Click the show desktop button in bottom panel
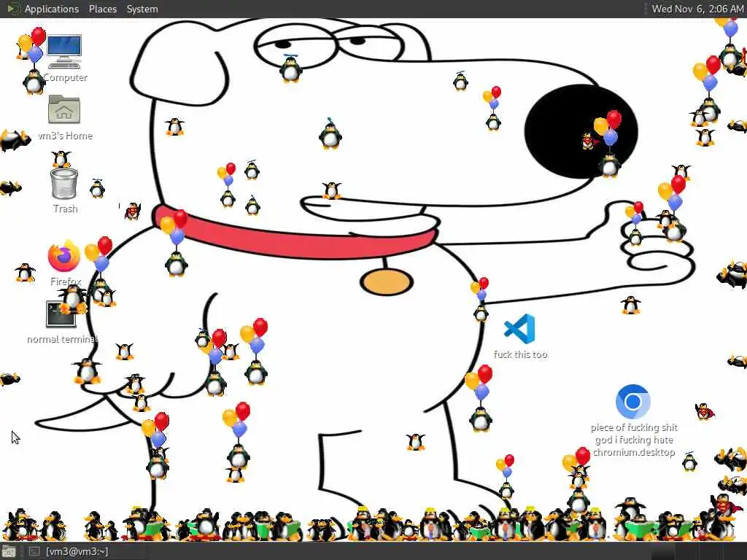Image resolution: width=747 pixels, height=560 pixels. [x=9, y=552]
